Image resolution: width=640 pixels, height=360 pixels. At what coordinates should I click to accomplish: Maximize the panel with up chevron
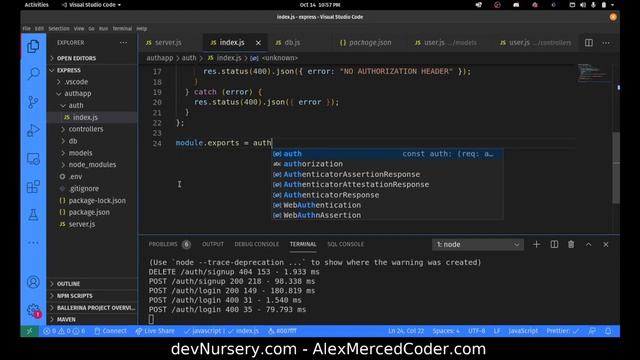[589, 244]
